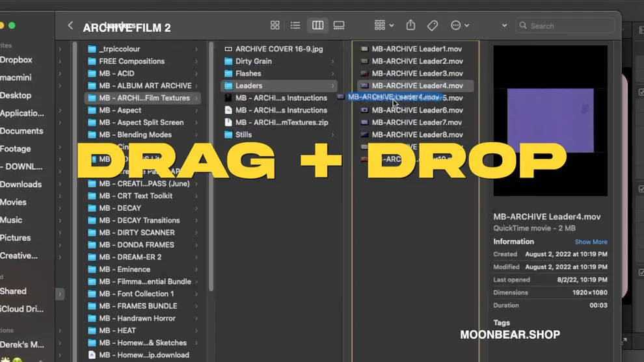This screenshot has height=362, width=644.
Task: Click the Search field
Action: (x=566, y=25)
